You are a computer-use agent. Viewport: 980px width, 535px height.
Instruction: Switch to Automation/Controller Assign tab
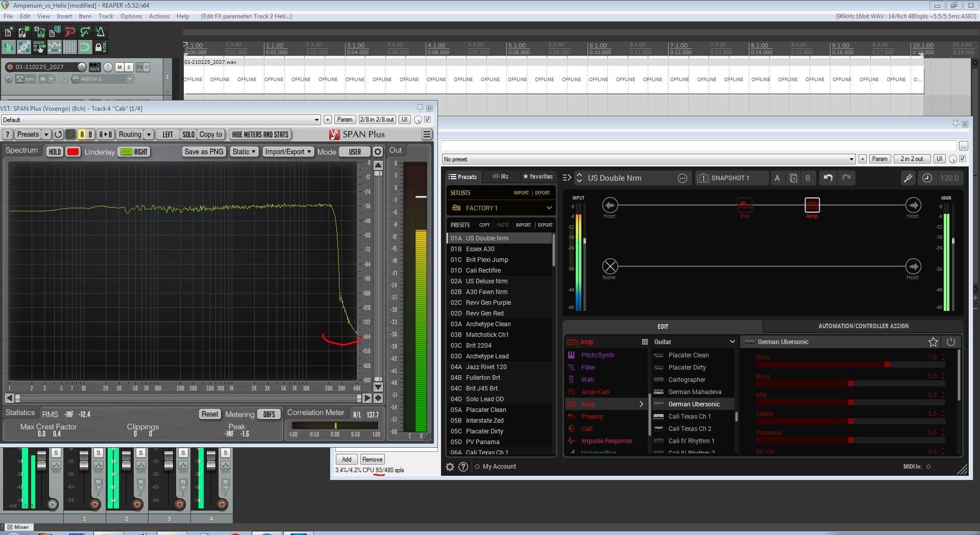(863, 326)
